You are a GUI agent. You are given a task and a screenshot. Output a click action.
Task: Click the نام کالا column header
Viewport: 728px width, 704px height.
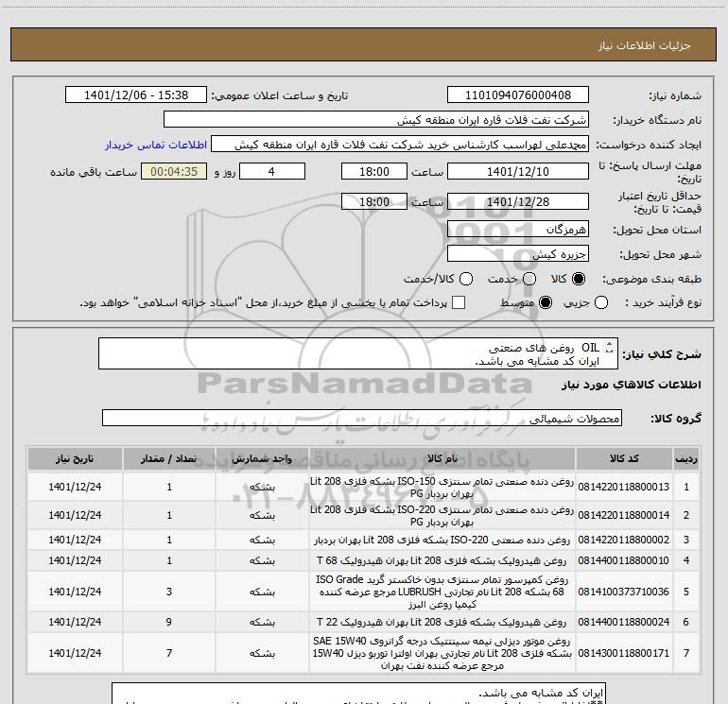[442, 458]
